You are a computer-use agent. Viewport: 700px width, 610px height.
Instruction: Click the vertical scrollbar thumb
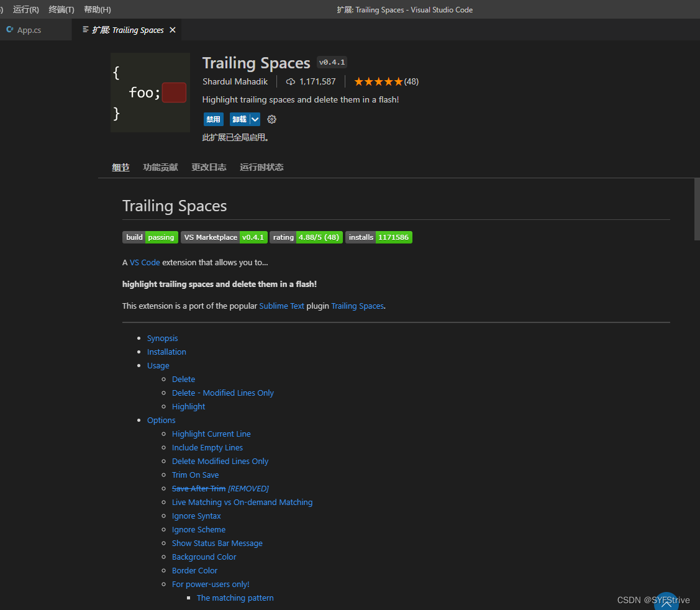point(697,209)
